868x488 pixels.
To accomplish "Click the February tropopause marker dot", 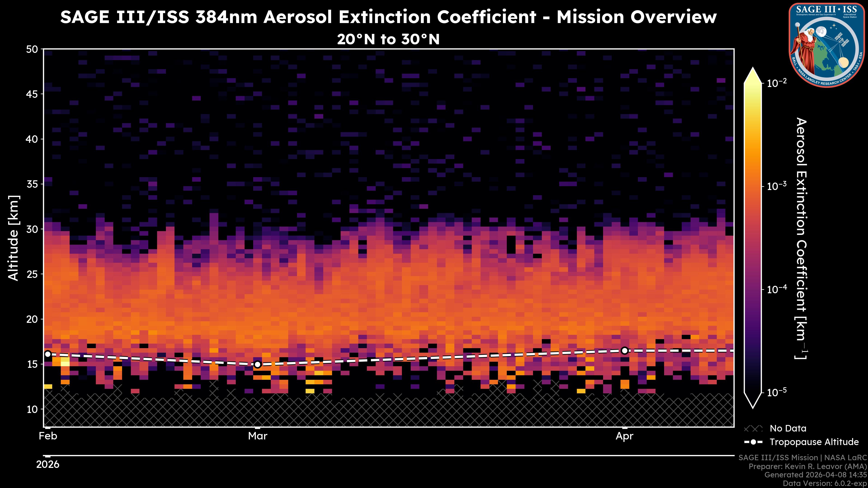I will [48, 354].
